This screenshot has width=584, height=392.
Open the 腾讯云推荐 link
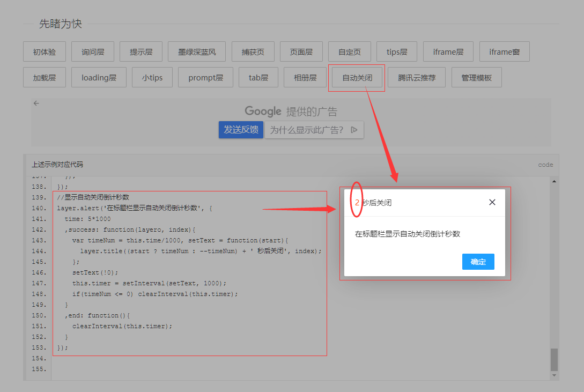coord(416,77)
